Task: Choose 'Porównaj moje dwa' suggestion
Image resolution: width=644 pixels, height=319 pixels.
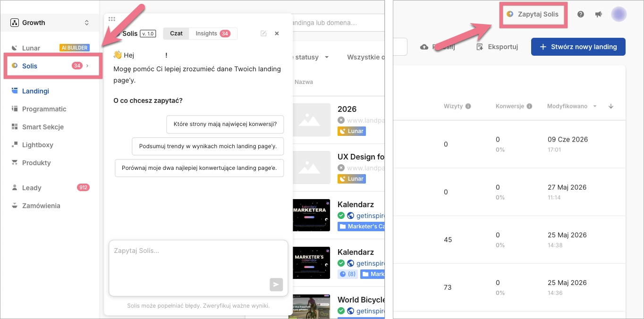Action: 199,168
